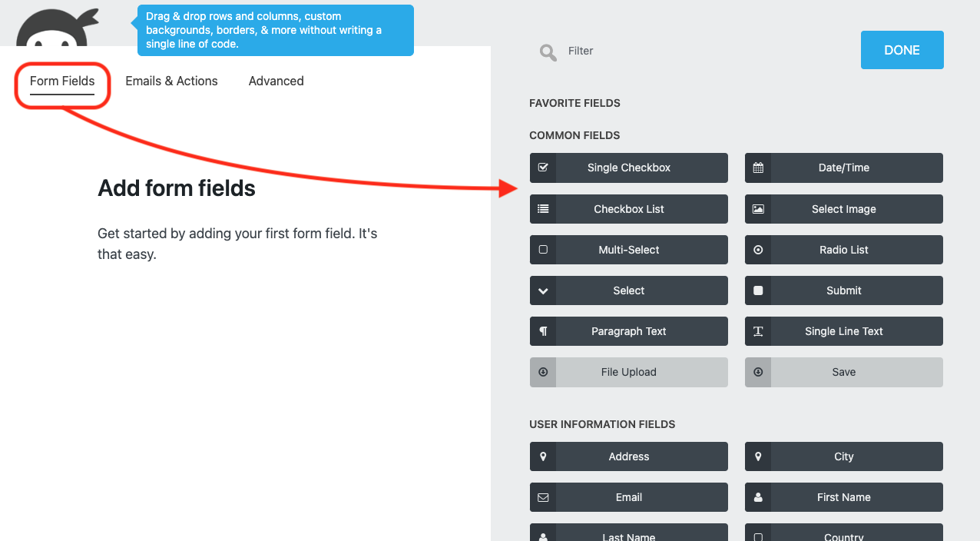The height and width of the screenshot is (541, 980).
Task: Select the person icon on First Name field
Action: click(758, 496)
